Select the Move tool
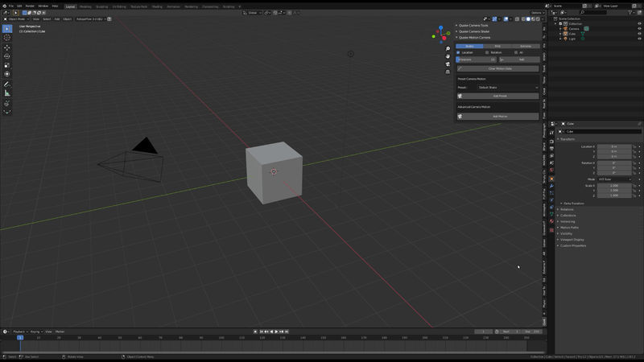The image size is (644, 362). point(7,47)
